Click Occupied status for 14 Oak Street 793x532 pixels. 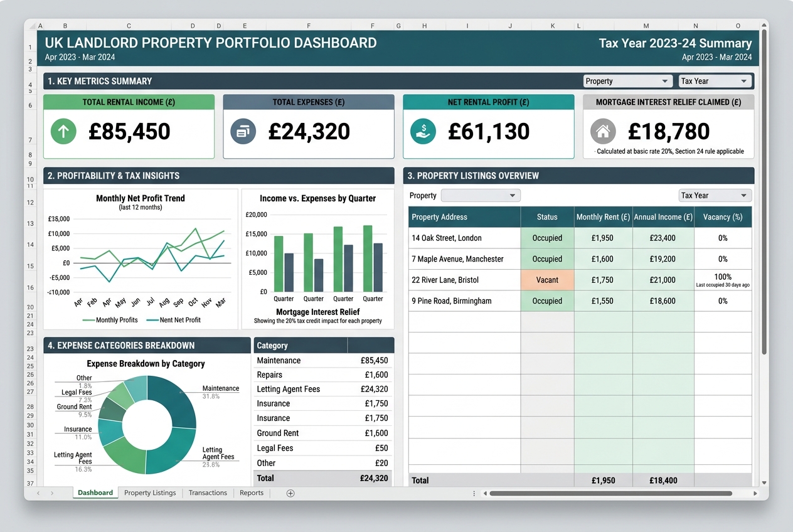[x=547, y=238]
